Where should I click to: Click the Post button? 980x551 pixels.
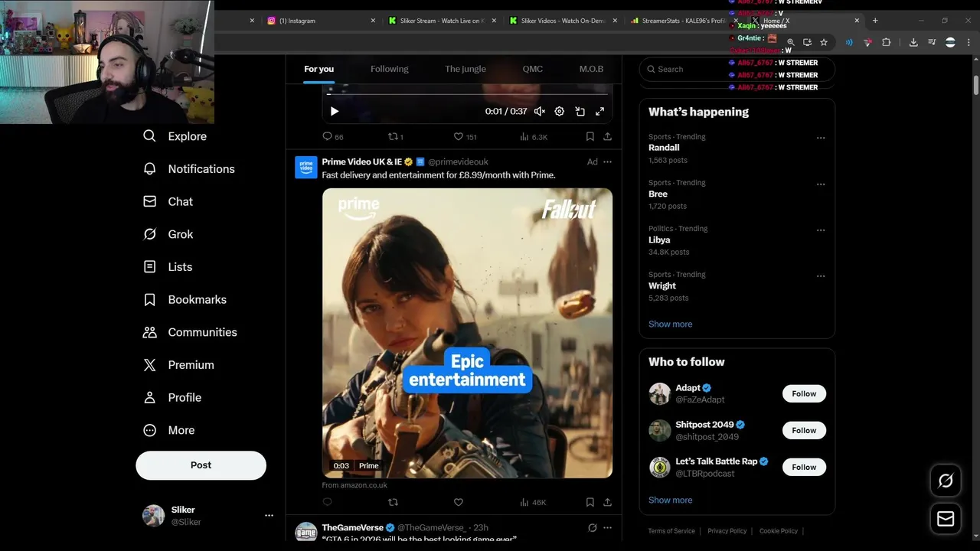[x=201, y=465]
